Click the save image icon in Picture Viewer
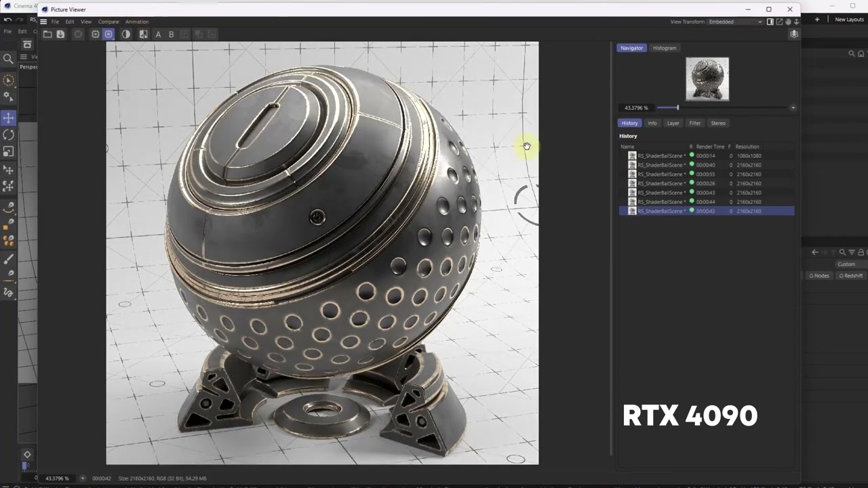Viewport: 868px width, 488px height. tap(60, 34)
